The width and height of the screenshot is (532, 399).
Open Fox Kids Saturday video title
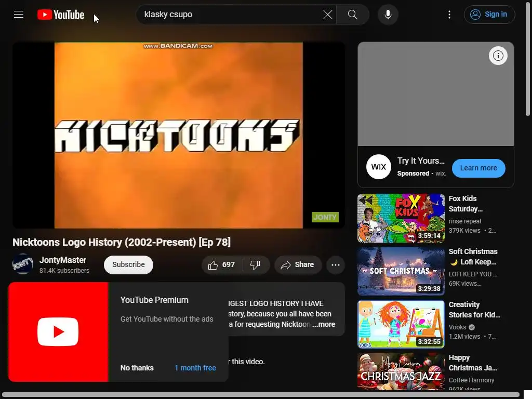(465, 204)
